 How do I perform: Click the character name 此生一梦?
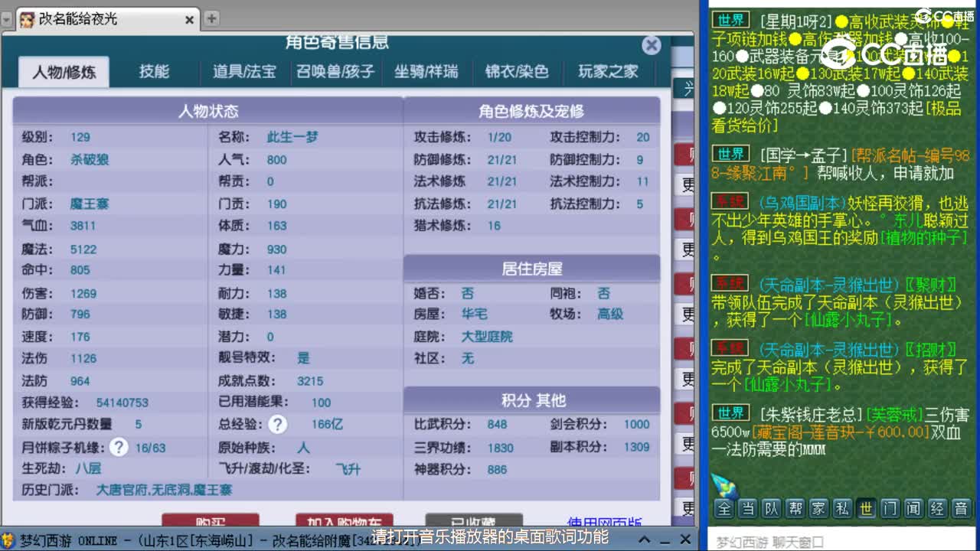[x=292, y=137]
